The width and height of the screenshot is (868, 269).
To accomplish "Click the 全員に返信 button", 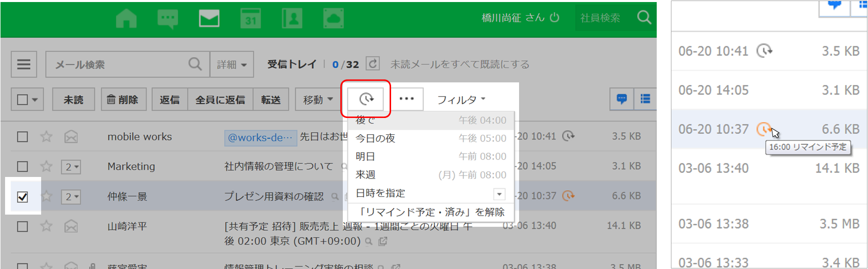I will point(220,100).
